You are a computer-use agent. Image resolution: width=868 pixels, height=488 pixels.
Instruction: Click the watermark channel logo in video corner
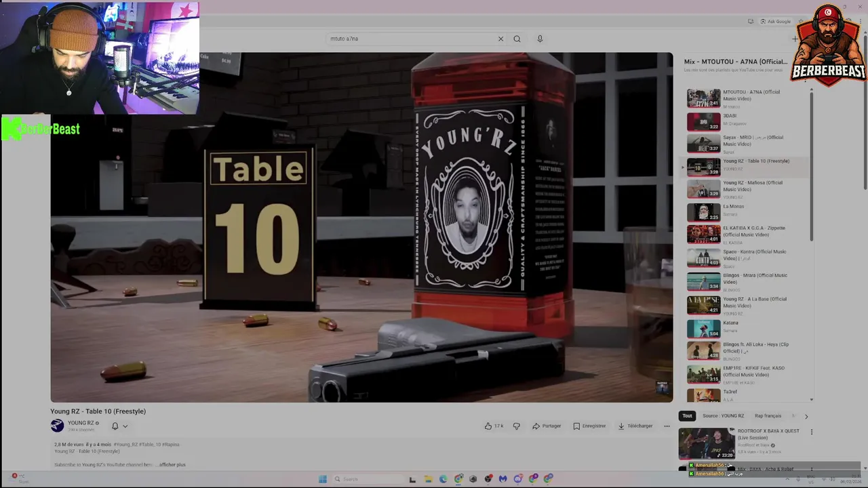click(x=663, y=387)
